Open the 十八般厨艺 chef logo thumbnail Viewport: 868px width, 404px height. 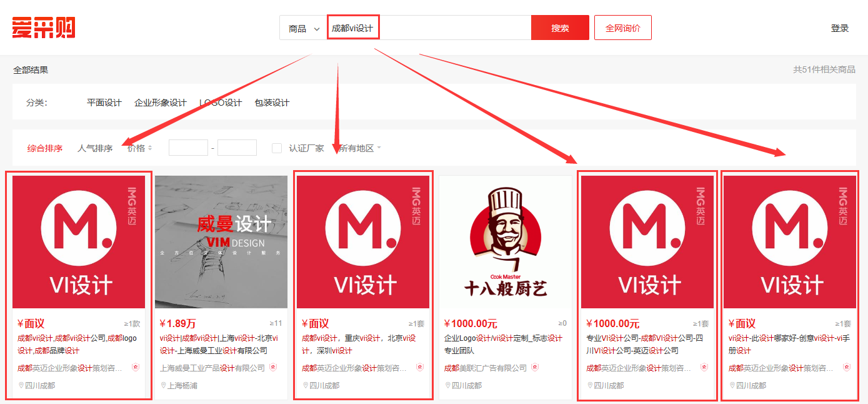pyautogui.click(x=506, y=242)
